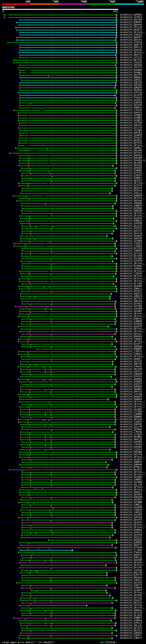This screenshot has height=644, width=146.
Task: Select hit label UniRef100_Q6QIT0
Action: (x=131, y=45)
